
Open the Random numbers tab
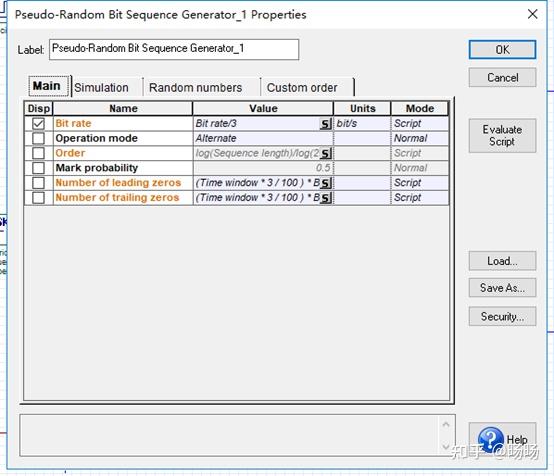coord(195,87)
